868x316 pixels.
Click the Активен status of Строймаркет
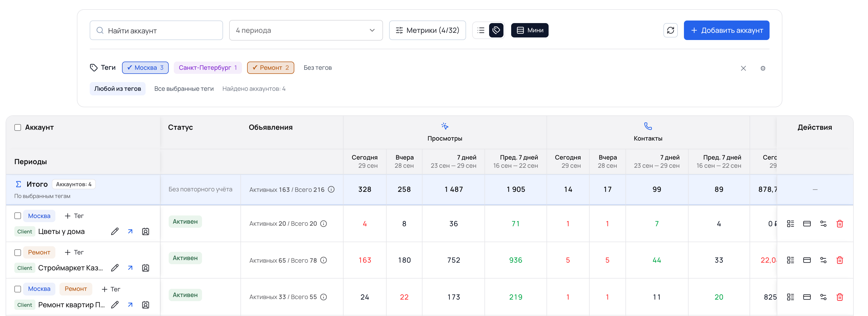pyautogui.click(x=185, y=258)
